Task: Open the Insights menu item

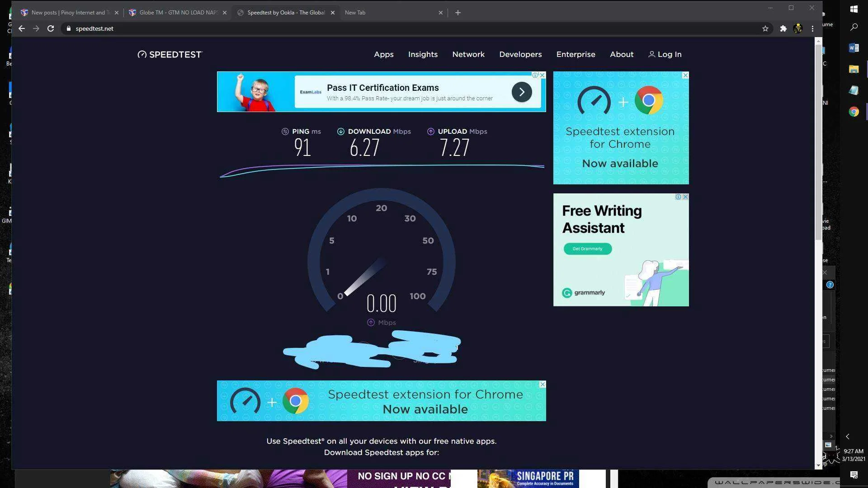Action: (423, 54)
